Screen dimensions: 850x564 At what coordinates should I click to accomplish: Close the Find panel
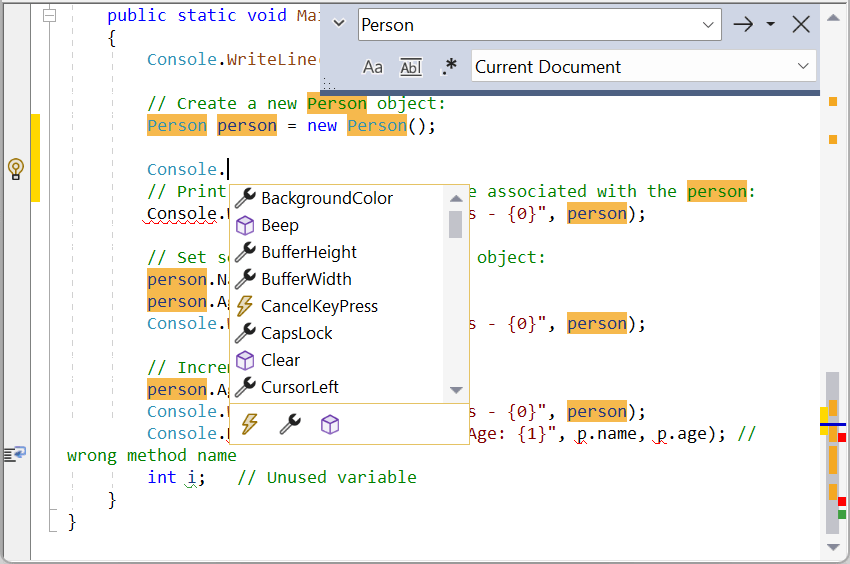[x=801, y=24]
